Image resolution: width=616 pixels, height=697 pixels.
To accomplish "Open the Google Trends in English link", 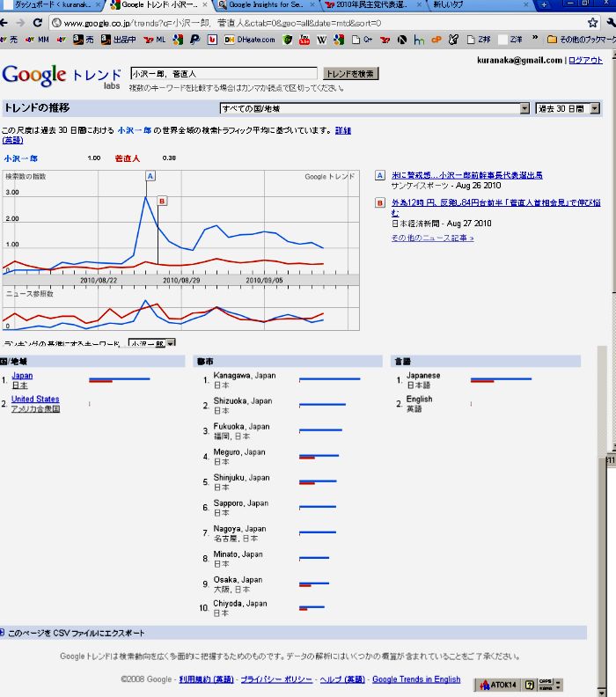I will 416,679.
